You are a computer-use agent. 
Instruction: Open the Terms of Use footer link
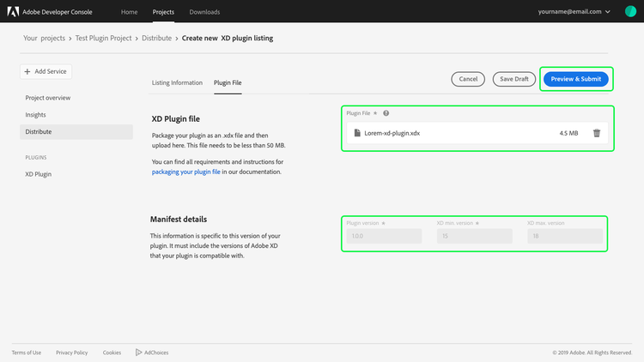click(27, 353)
